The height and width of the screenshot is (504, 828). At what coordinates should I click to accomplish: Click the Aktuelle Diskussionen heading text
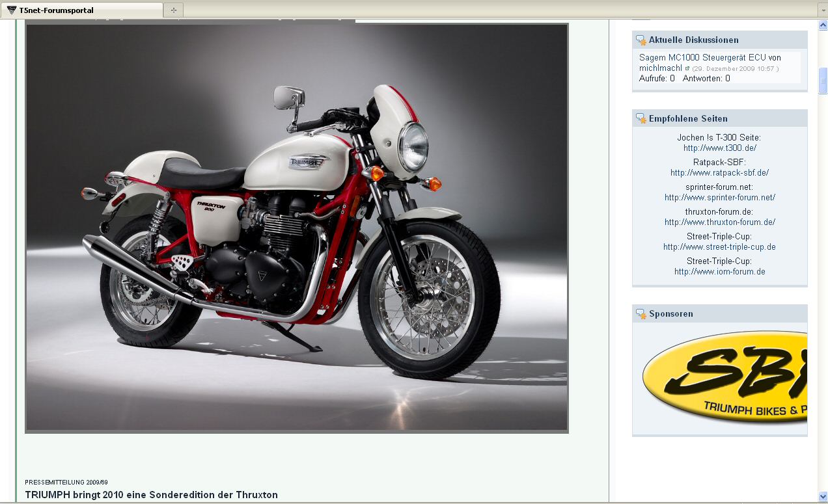click(x=693, y=40)
